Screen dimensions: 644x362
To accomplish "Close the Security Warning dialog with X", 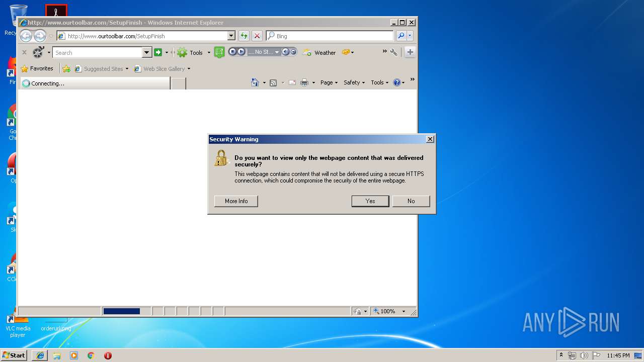I will [430, 139].
